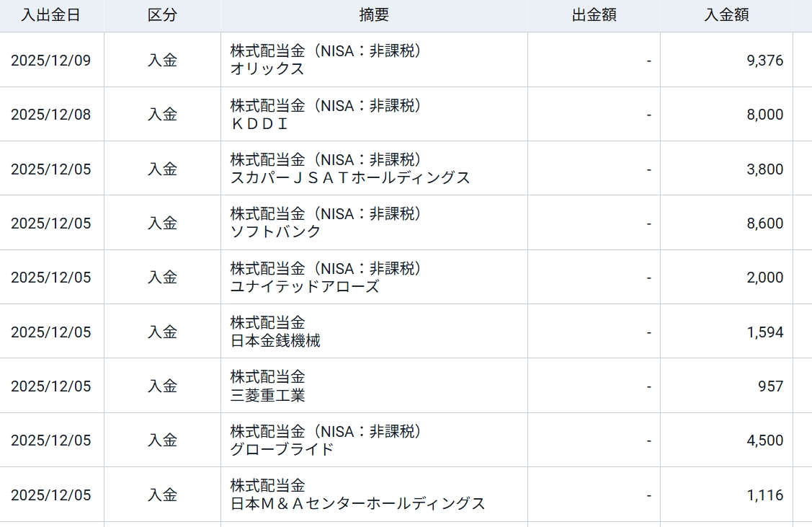Click the 区分 column header
This screenshot has width=812, height=527.
click(x=162, y=16)
